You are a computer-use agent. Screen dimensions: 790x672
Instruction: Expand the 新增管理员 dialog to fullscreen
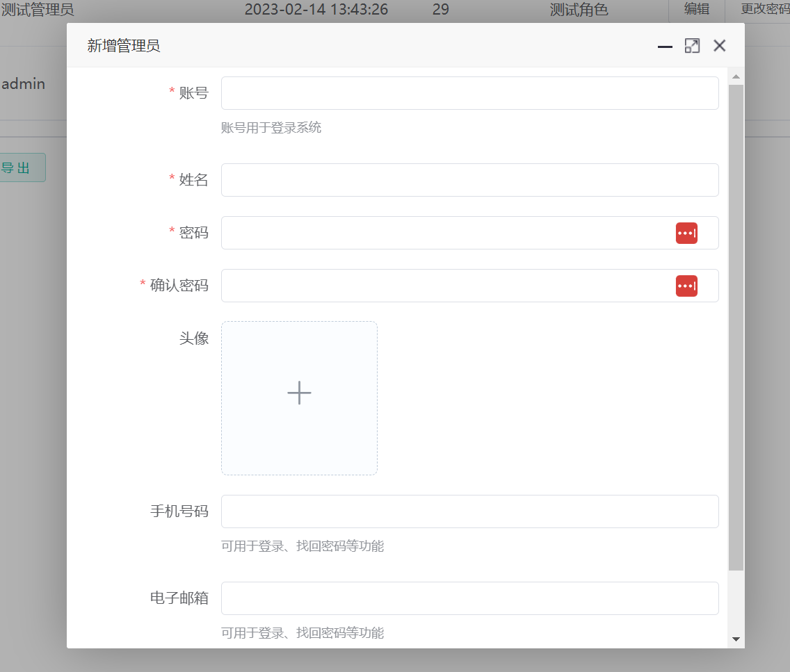point(692,45)
